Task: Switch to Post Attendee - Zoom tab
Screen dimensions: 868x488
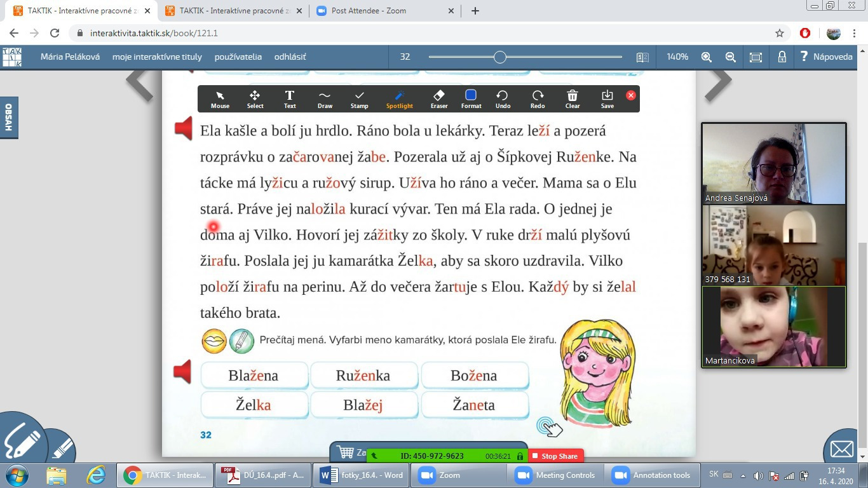Action: click(369, 11)
